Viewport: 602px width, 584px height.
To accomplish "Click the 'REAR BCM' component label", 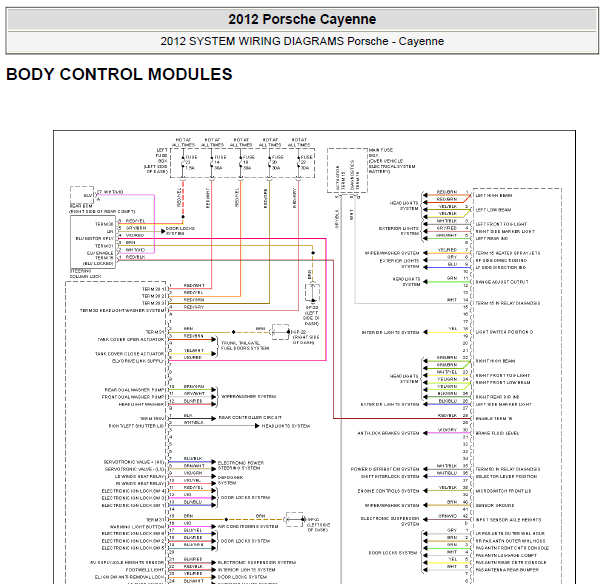I will pos(81,206).
